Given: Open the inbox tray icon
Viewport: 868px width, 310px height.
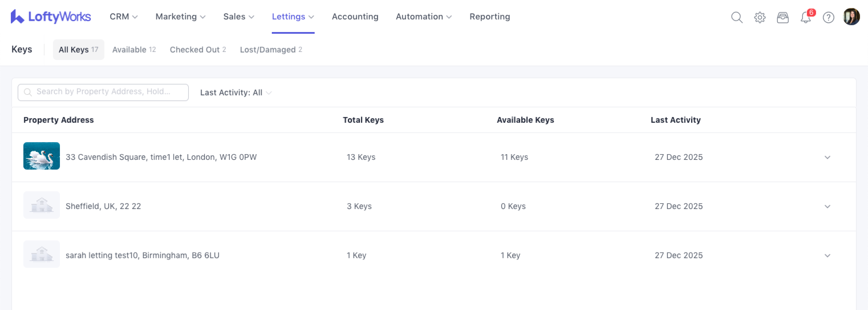Looking at the screenshot, I should point(782,17).
